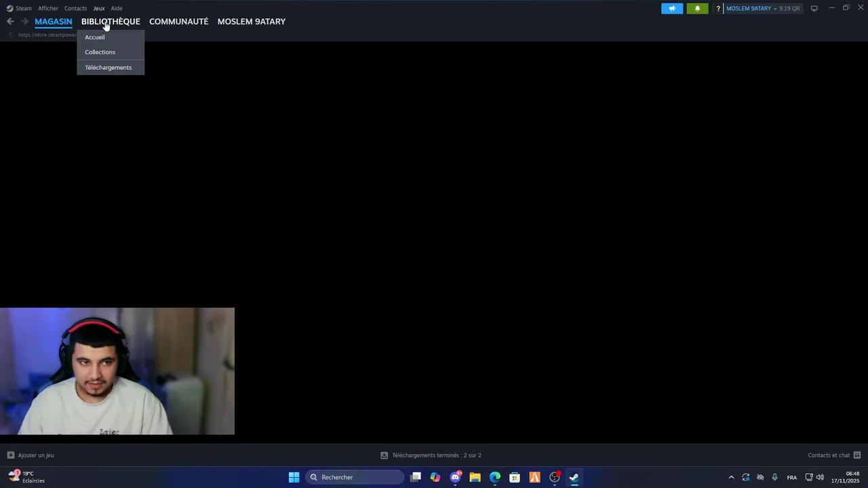Screen dimensions: 868x488
Task: Go forward with the right arrow
Action: pyautogui.click(x=24, y=22)
